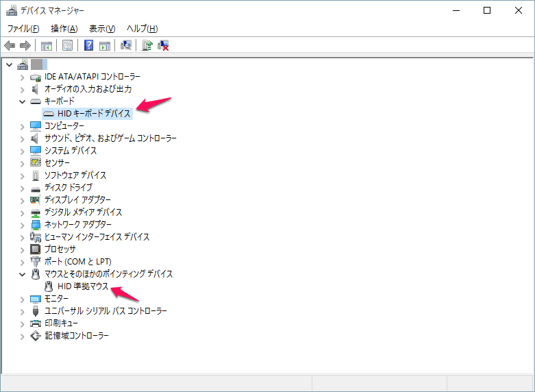Click the blue question mark Help icon
The image size is (535, 392).
88,46
